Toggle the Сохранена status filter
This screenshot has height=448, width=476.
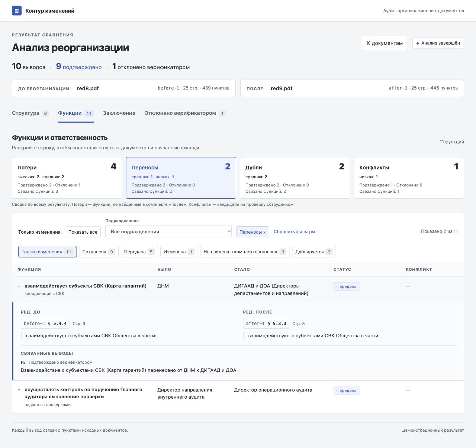(x=99, y=252)
